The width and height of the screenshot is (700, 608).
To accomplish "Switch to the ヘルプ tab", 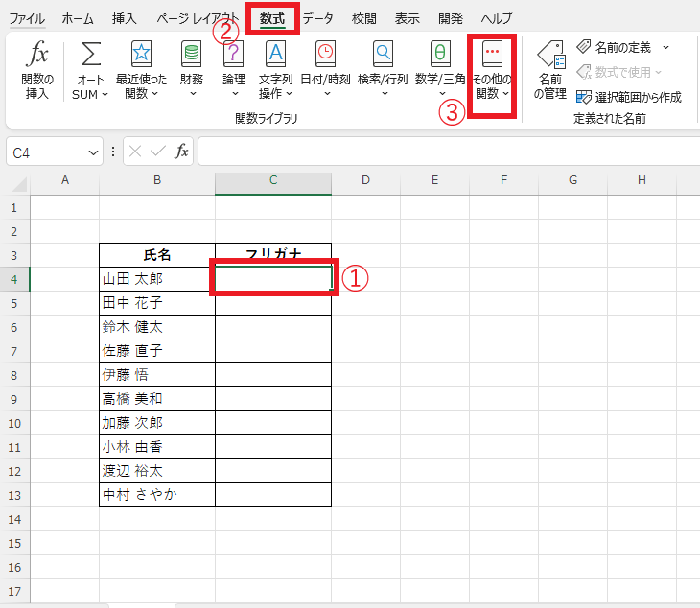I will (497, 19).
